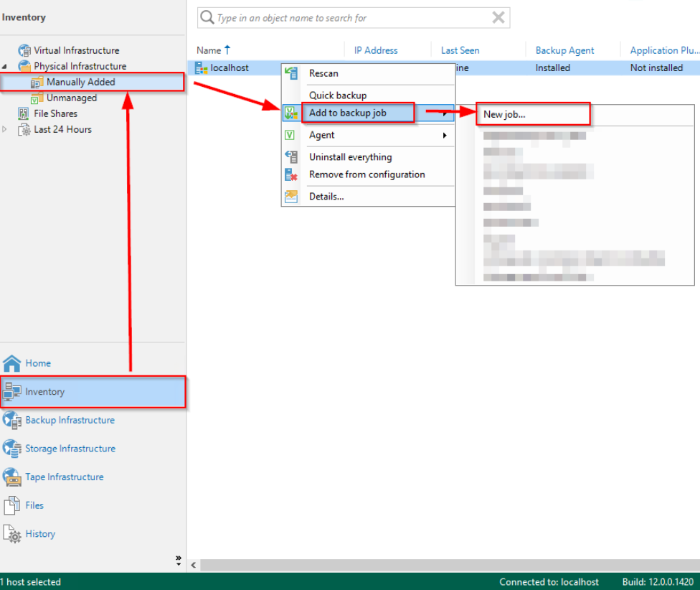Select Quick backup from context menu
Screen dimensions: 700x590
coord(337,95)
